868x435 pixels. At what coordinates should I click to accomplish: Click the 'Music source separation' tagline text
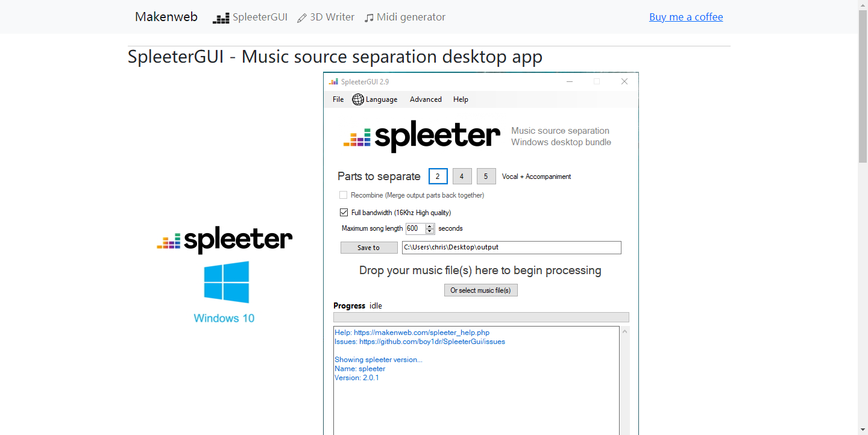pos(560,131)
